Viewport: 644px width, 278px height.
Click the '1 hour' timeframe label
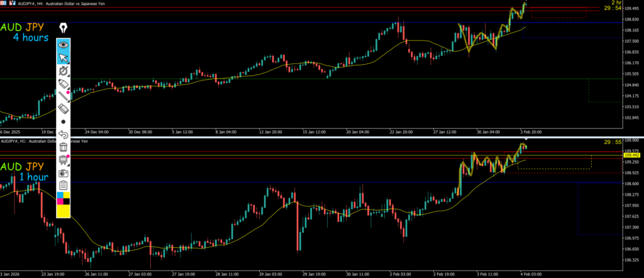pos(33,177)
